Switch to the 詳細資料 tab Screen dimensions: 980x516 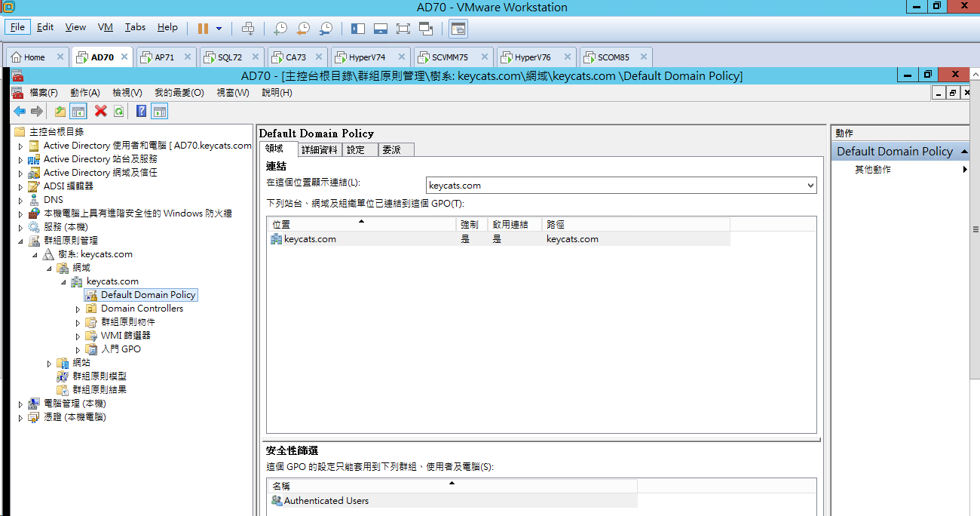pyautogui.click(x=320, y=149)
